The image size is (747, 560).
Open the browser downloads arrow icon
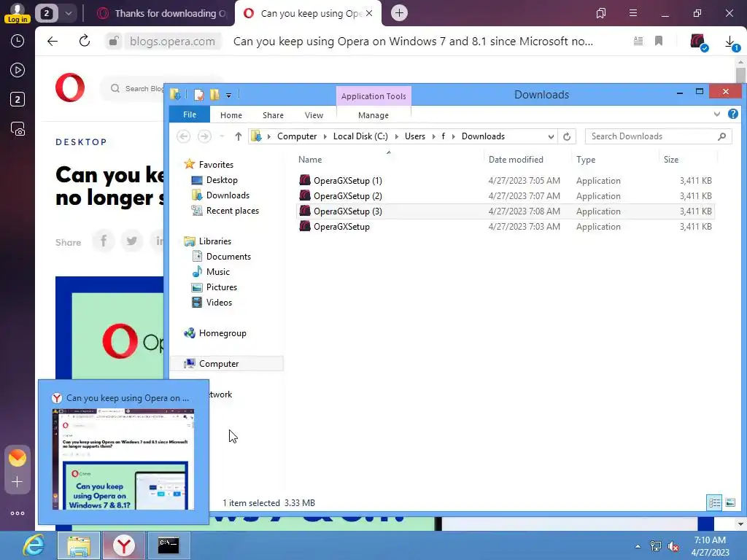pyautogui.click(x=731, y=43)
